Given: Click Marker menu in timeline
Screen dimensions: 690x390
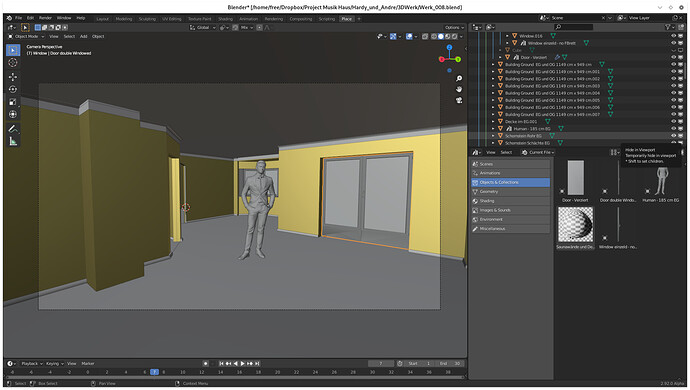Looking at the screenshot, I should click(x=88, y=364).
